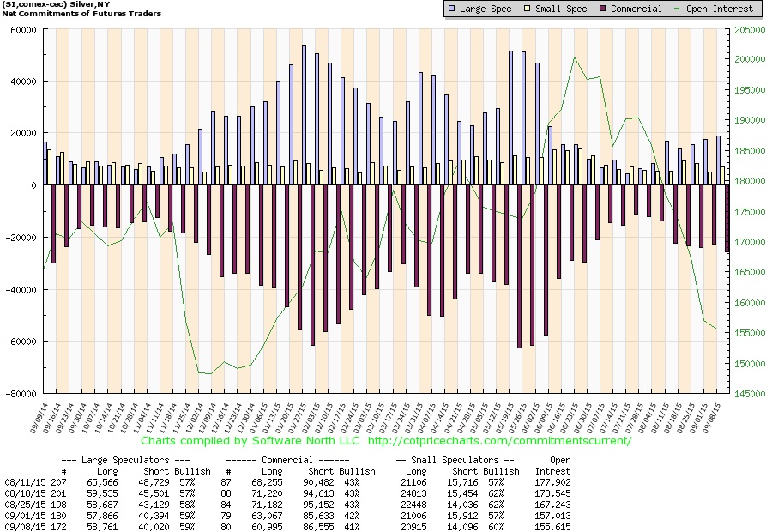
Task: Click the right axis label 175000
Action: [x=750, y=212]
